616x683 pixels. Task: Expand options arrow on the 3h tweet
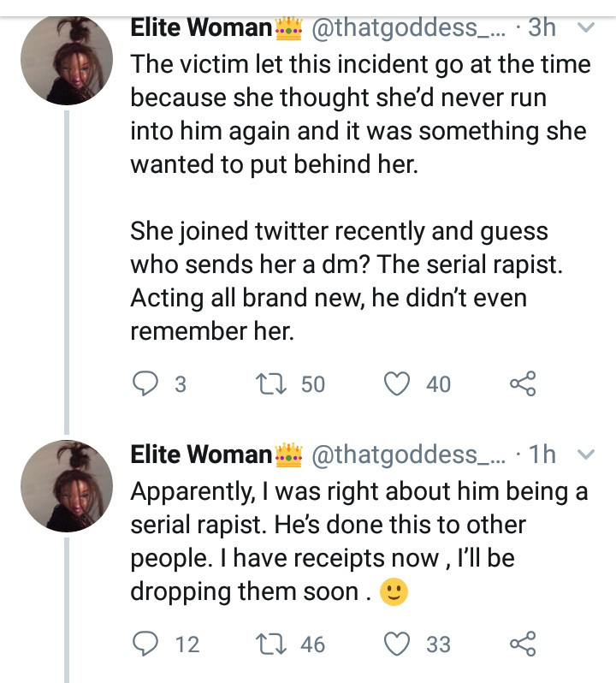[x=585, y=28]
